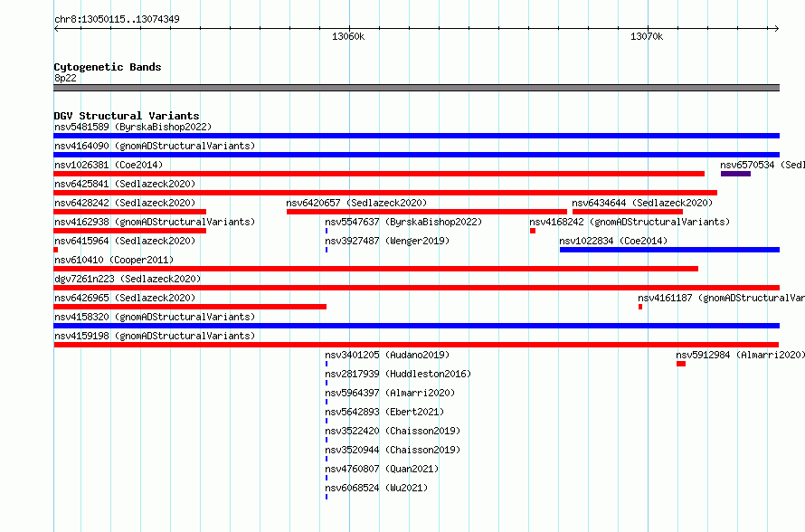Click nsv4158320 gnomADStructuralVariants label
The height and width of the screenshot is (532, 805).
(155, 317)
